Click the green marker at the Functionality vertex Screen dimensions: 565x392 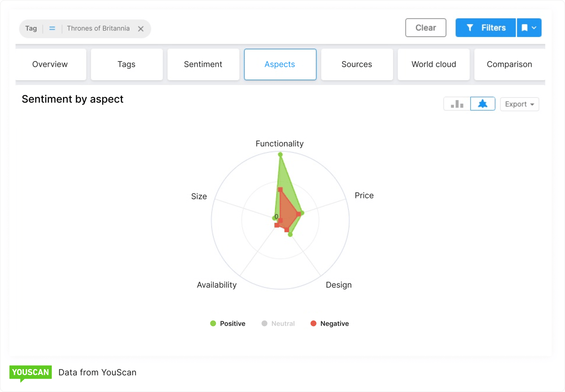280,155
